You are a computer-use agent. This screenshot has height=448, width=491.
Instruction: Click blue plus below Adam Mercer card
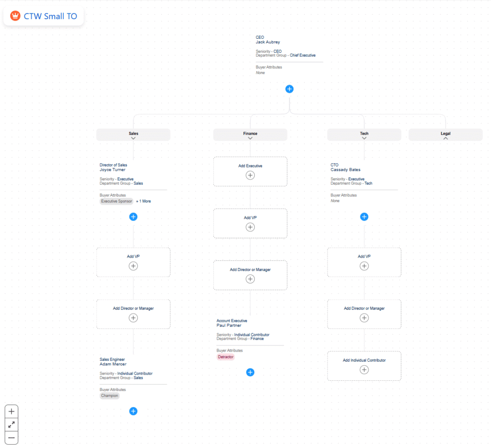pyautogui.click(x=133, y=411)
